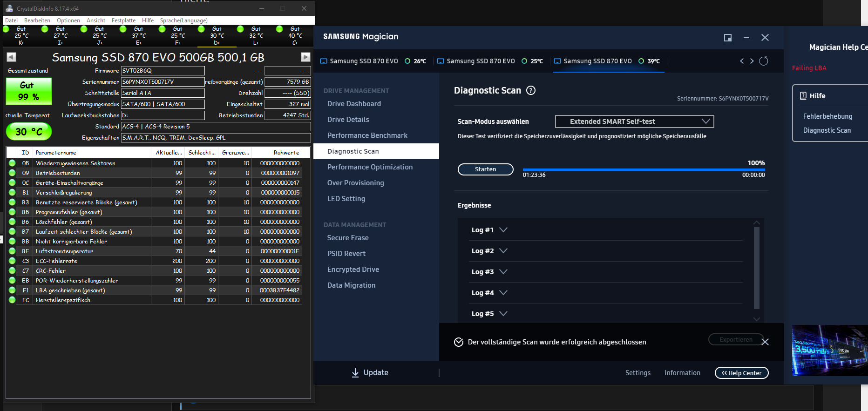
Task: Open Data Migration
Action: (351, 285)
